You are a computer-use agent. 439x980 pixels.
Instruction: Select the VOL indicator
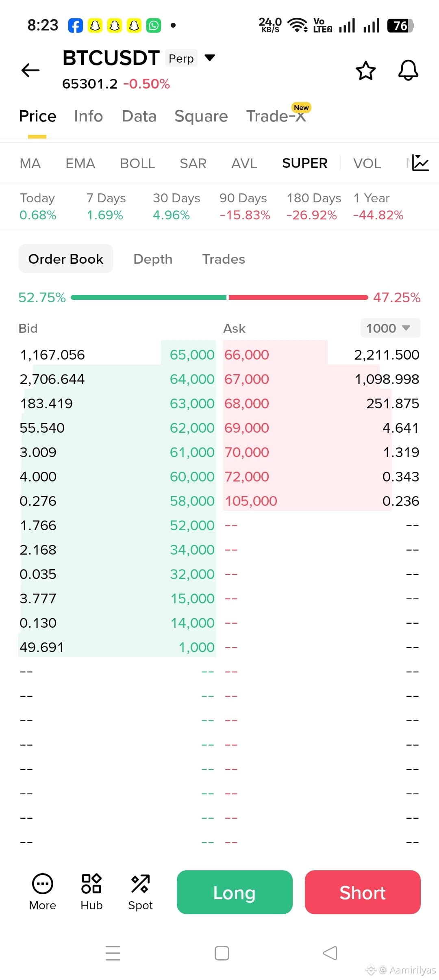367,163
